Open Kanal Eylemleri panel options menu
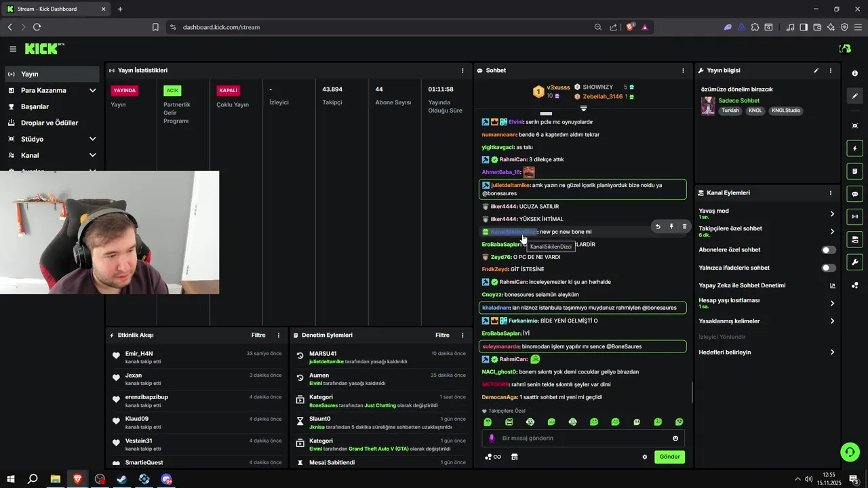This screenshot has height=488, width=868. click(830, 193)
